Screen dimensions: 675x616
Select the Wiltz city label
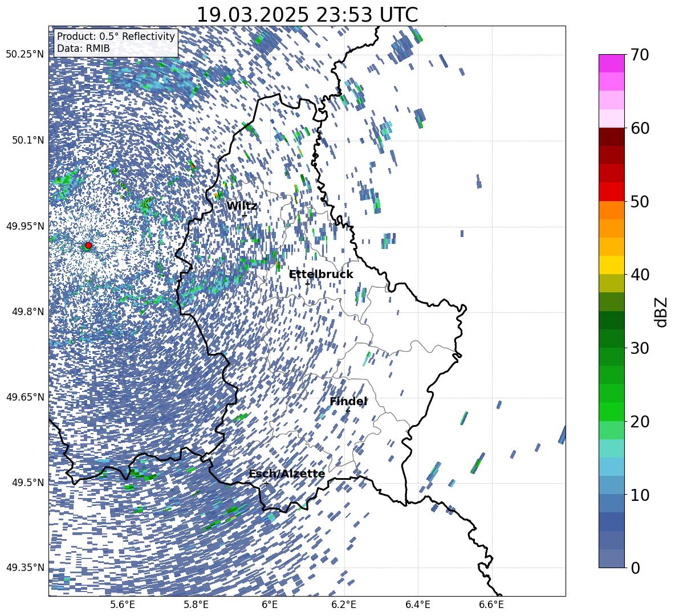point(242,206)
